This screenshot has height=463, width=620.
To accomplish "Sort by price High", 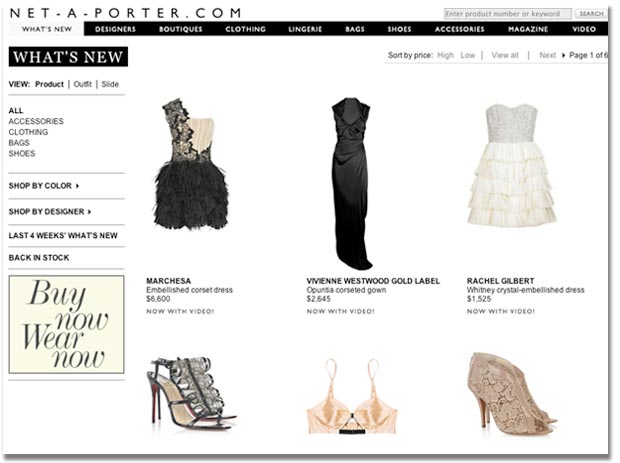I will click(x=445, y=55).
